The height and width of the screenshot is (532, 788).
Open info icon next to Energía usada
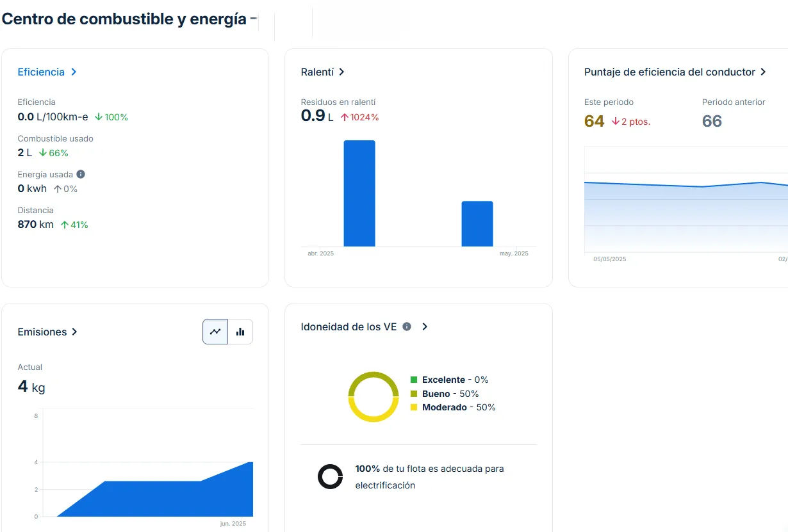tap(81, 174)
